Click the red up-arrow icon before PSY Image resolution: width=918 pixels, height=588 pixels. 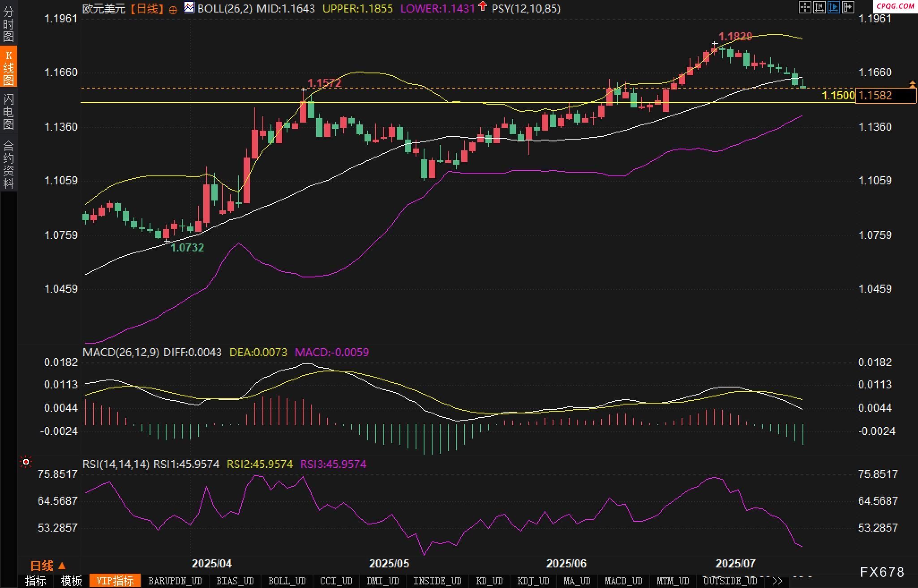pyautogui.click(x=482, y=6)
